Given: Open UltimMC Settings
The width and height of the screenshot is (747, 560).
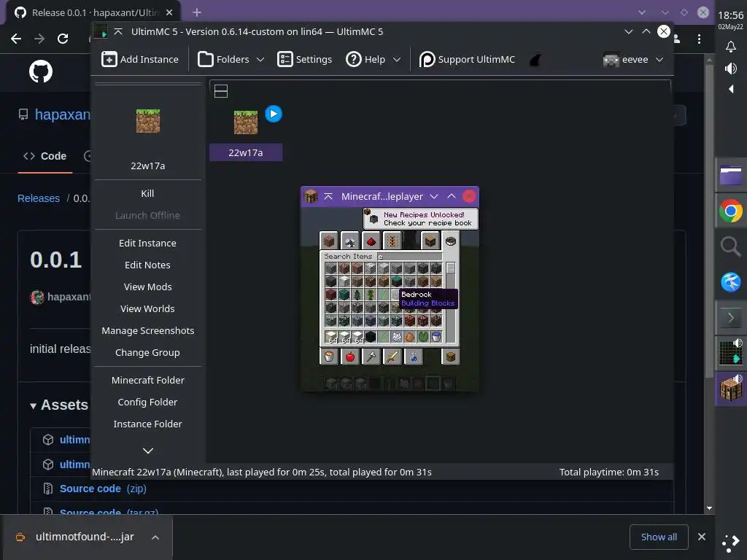Looking at the screenshot, I should tap(304, 60).
